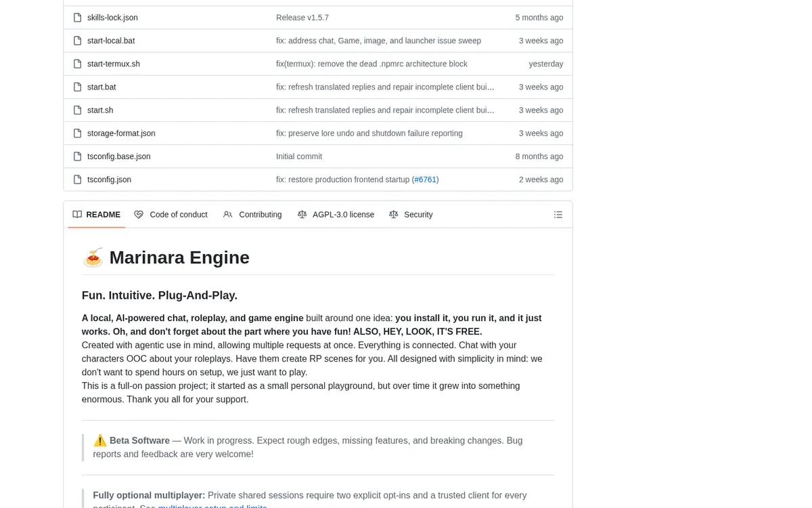
Task: Open commit 'fix: preserve lore undo' message
Action: pyautogui.click(x=369, y=133)
